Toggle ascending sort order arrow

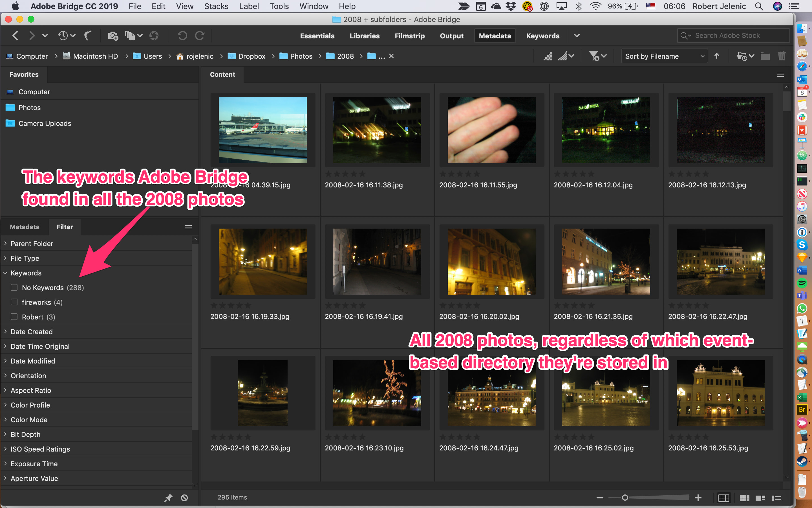click(717, 56)
